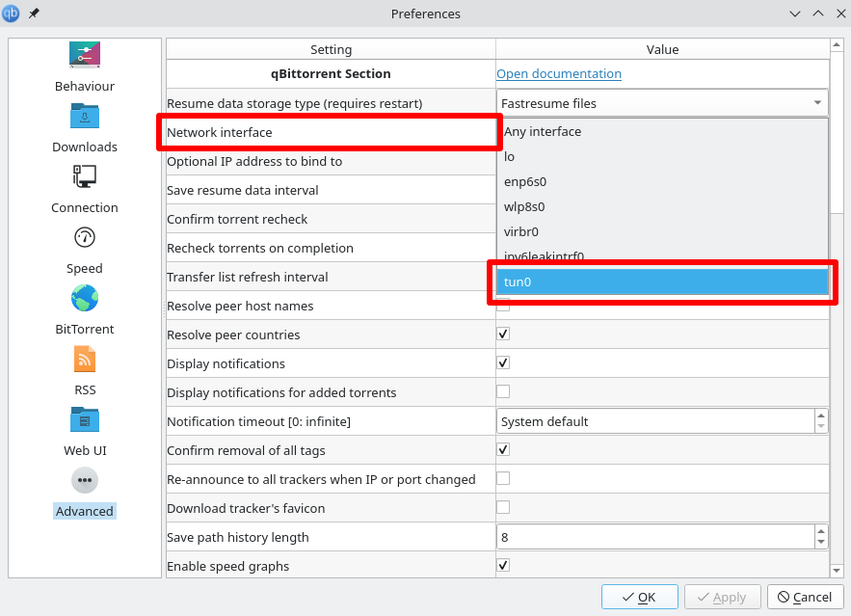851x616 pixels.
Task: Toggle Resolve peer countries checkbox
Action: coord(503,334)
